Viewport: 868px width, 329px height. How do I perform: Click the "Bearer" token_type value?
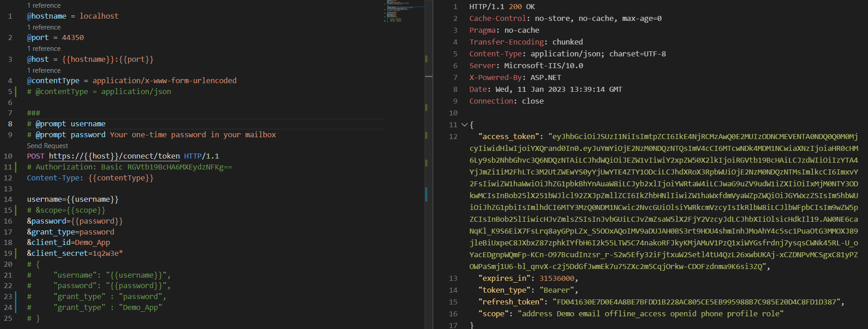pos(557,290)
